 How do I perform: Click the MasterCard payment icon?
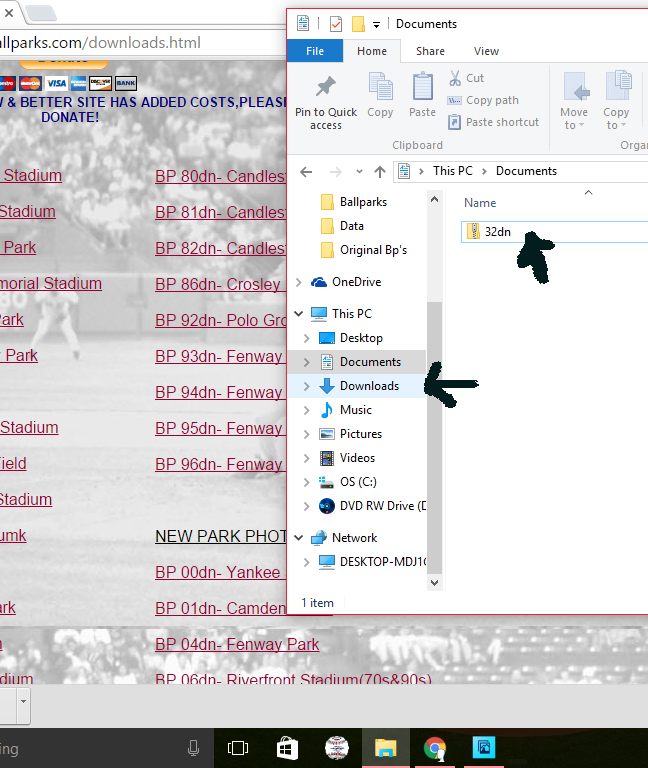30,83
